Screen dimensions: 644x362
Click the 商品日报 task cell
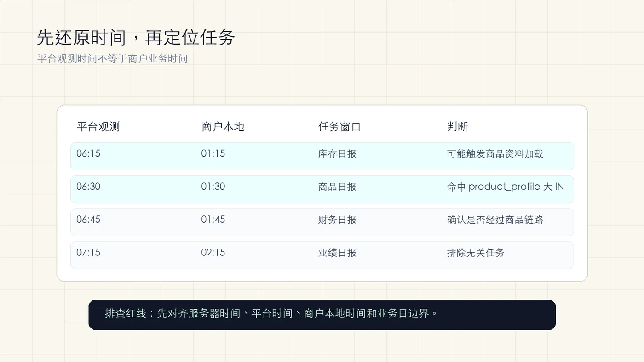(x=337, y=187)
